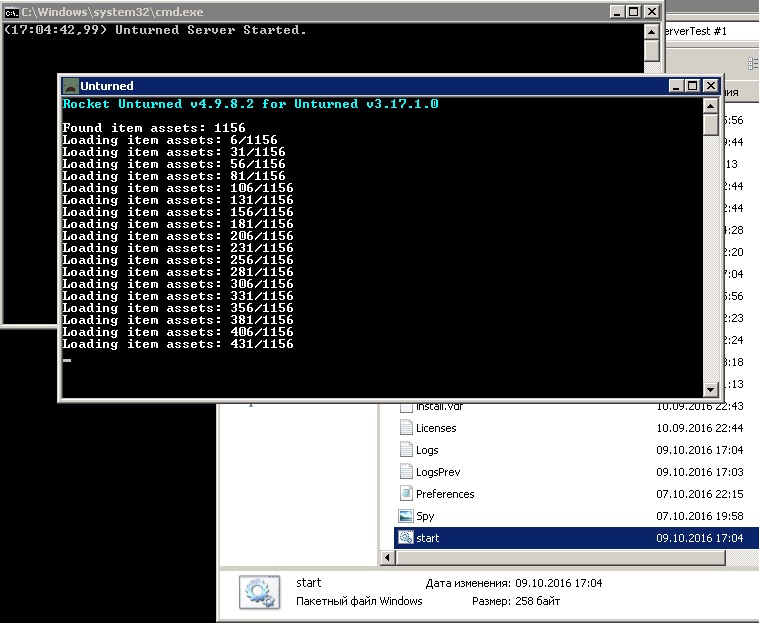The width and height of the screenshot is (759, 623).
Task: Click the Explorer view options icon
Action: pyautogui.click(x=753, y=63)
